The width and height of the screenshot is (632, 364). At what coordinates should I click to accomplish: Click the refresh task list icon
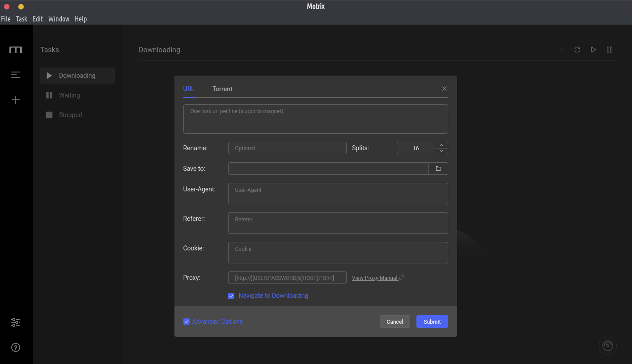577,50
